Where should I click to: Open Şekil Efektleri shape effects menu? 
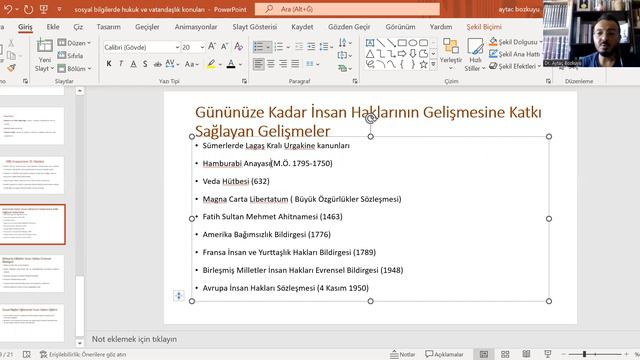(x=515, y=66)
